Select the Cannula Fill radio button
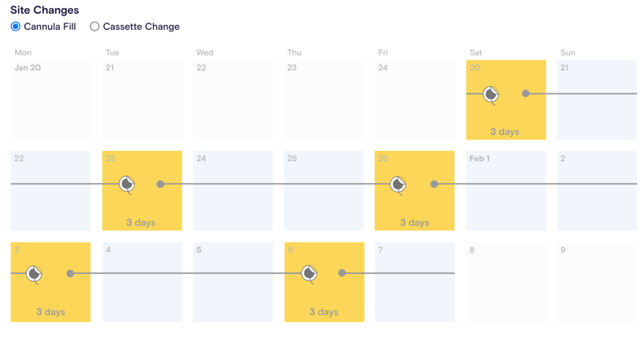The image size is (644, 340). tap(15, 27)
